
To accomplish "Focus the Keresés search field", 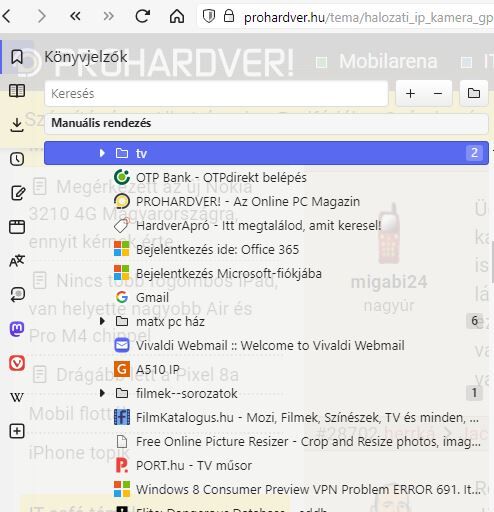I will pos(216,94).
